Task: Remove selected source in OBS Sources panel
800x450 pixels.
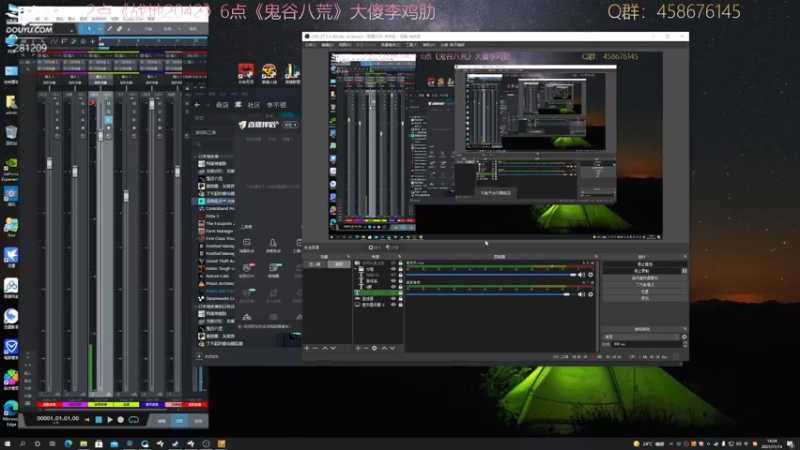Action: coord(366,348)
